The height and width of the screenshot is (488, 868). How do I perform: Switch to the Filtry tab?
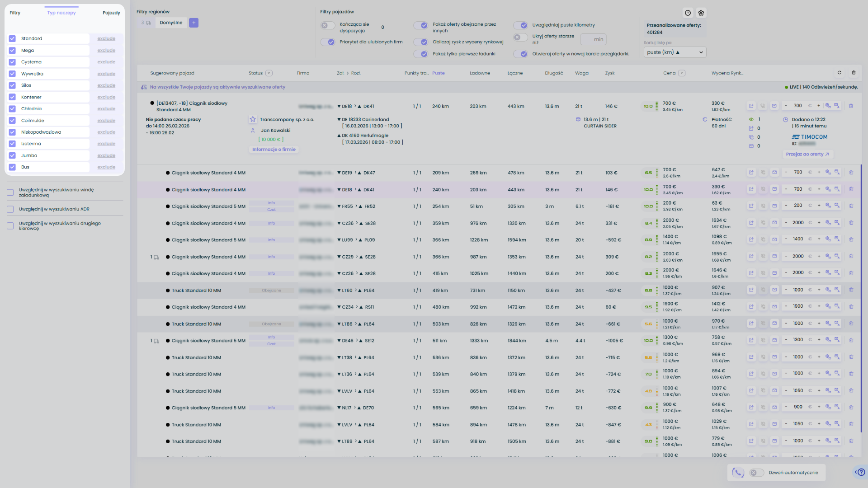coord(15,13)
